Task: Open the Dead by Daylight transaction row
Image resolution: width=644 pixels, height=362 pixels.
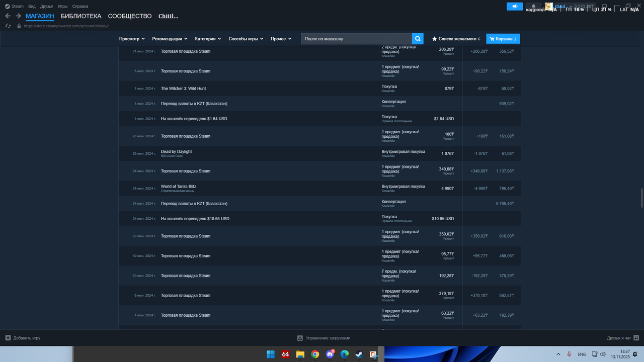Action: coord(319,153)
